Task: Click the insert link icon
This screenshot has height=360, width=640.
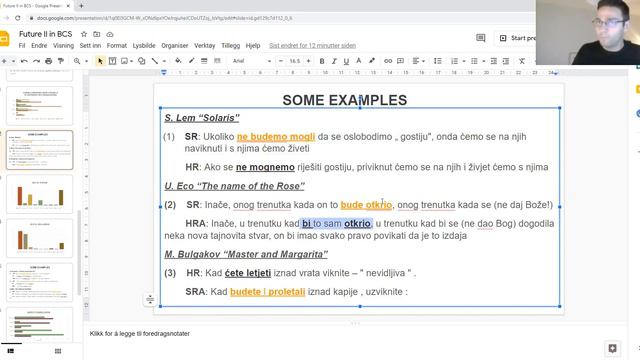Action: click(388, 61)
